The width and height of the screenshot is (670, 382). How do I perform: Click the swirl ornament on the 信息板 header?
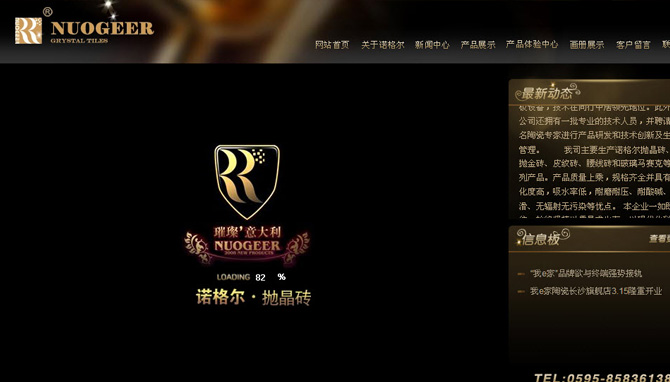pos(564,234)
